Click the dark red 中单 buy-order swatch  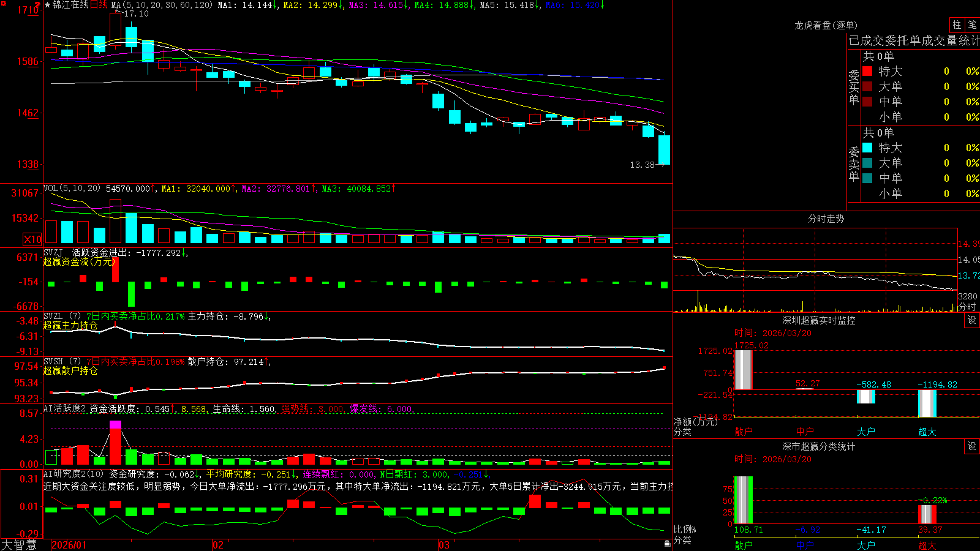[867, 102]
